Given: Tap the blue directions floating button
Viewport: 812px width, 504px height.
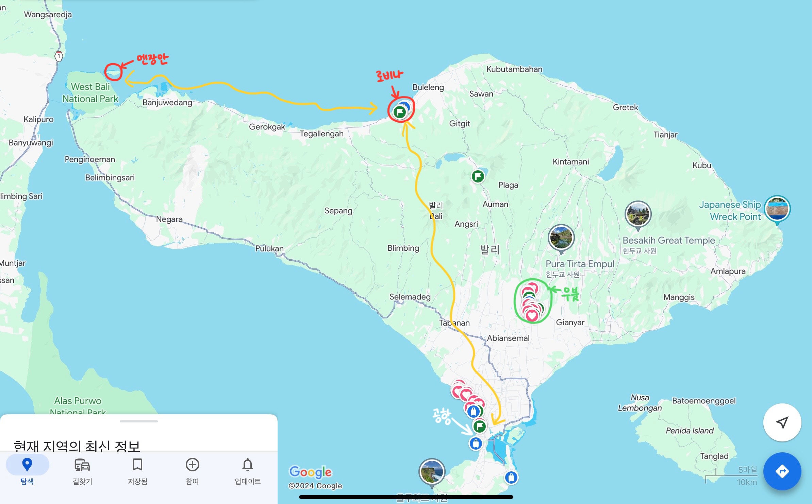Looking at the screenshot, I should pyautogui.click(x=782, y=471).
